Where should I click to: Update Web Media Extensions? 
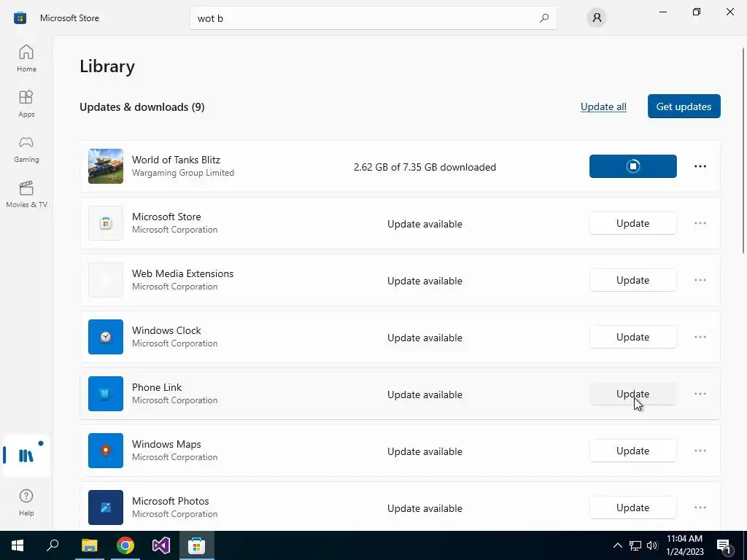[x=632, y=280]
